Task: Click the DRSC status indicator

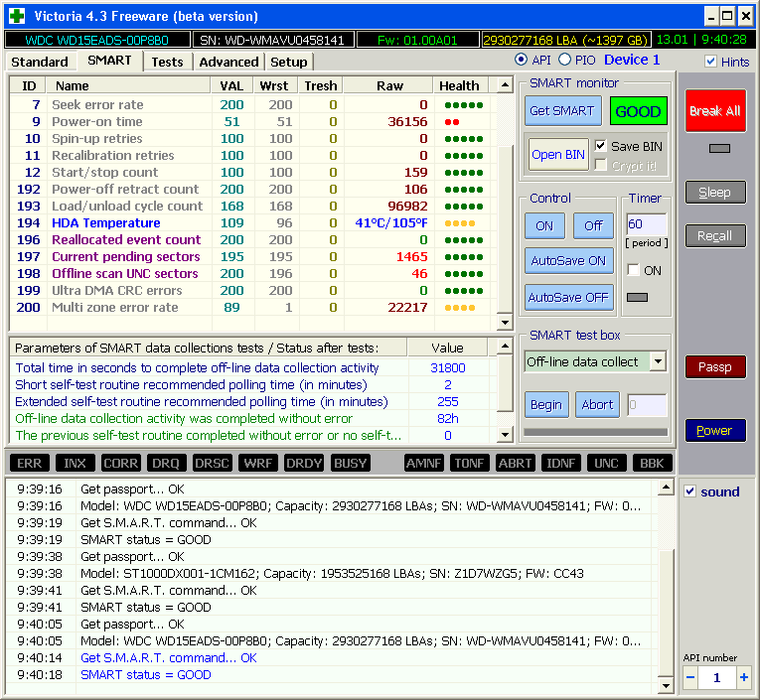Action: [212, 463]
